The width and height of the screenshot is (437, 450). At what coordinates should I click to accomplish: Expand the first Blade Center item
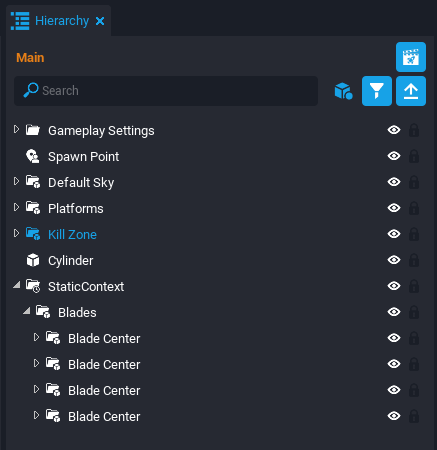tap(36, 337)
